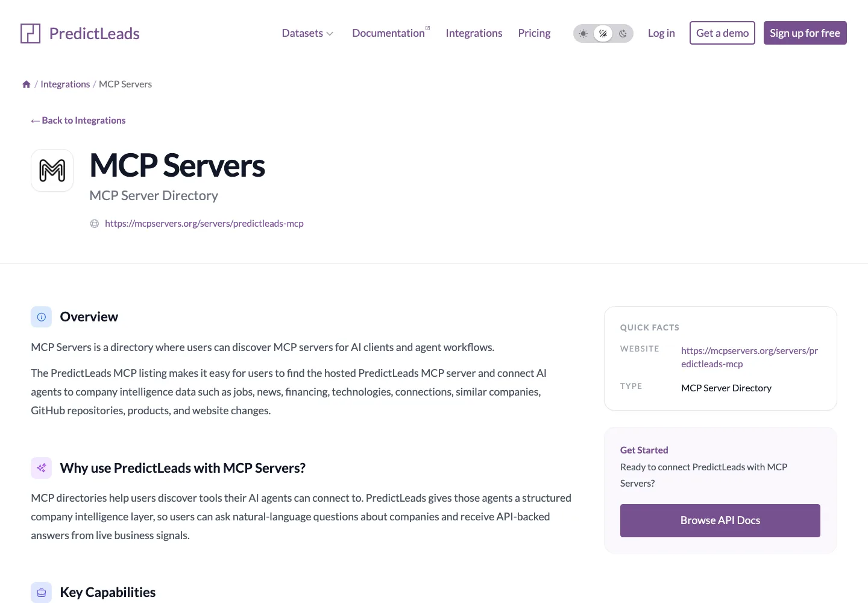The image size is (868, 603).
Task: Click Sign up for free
Action: pyautogui.click(x=805, y=33)
